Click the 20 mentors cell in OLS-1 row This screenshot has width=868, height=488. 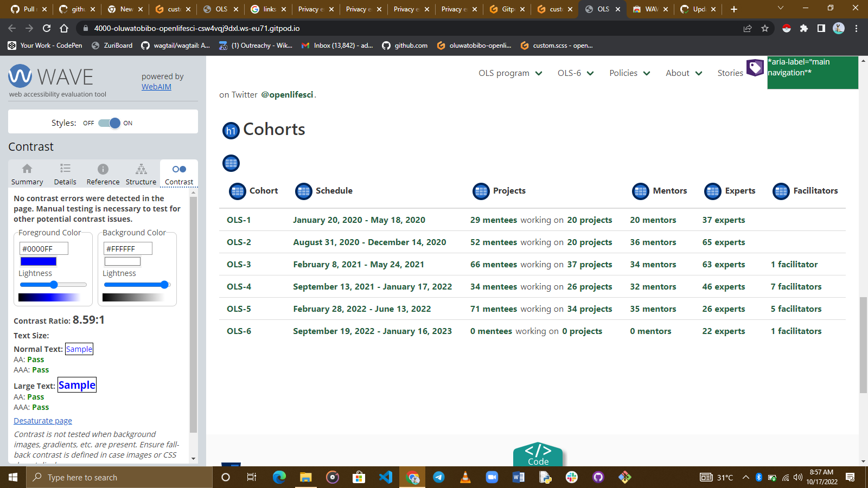pyautogui.click(x=653, y=220)
